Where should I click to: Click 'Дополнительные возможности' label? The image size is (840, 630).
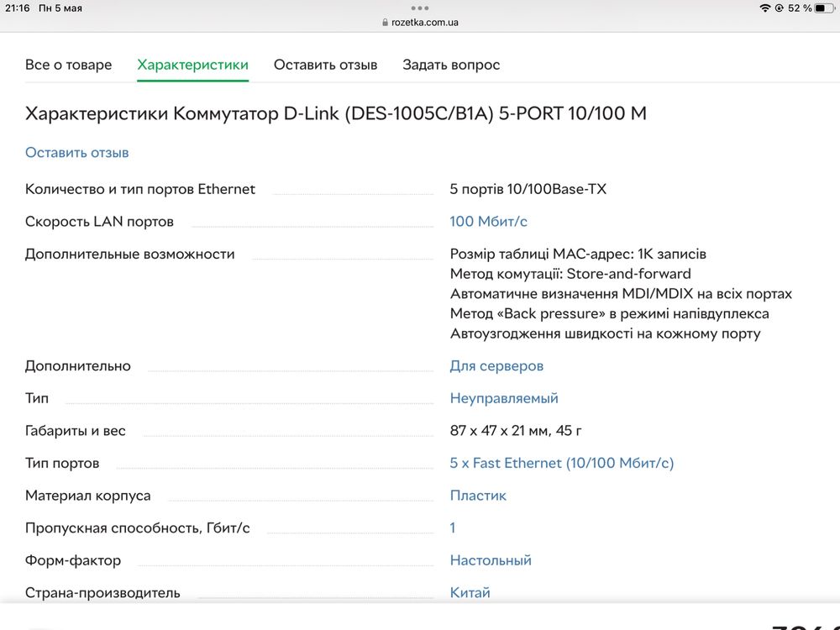tap(130, 254)
